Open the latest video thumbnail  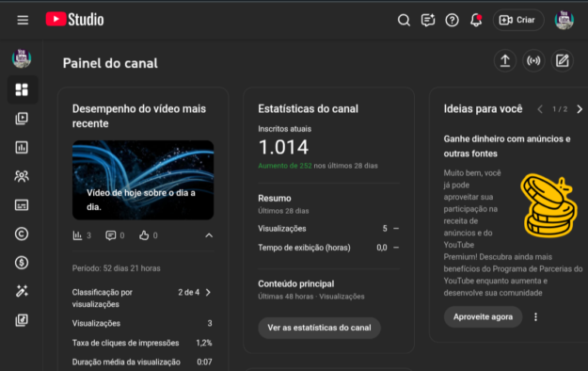(143, 180)
